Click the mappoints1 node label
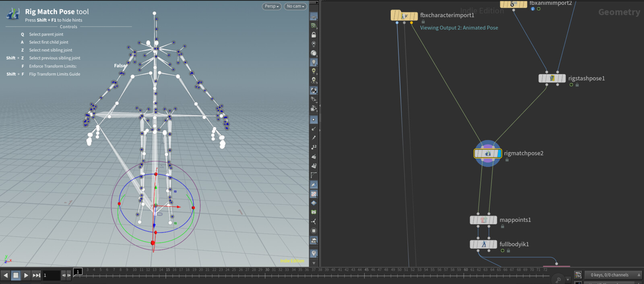 coord(515,220)
